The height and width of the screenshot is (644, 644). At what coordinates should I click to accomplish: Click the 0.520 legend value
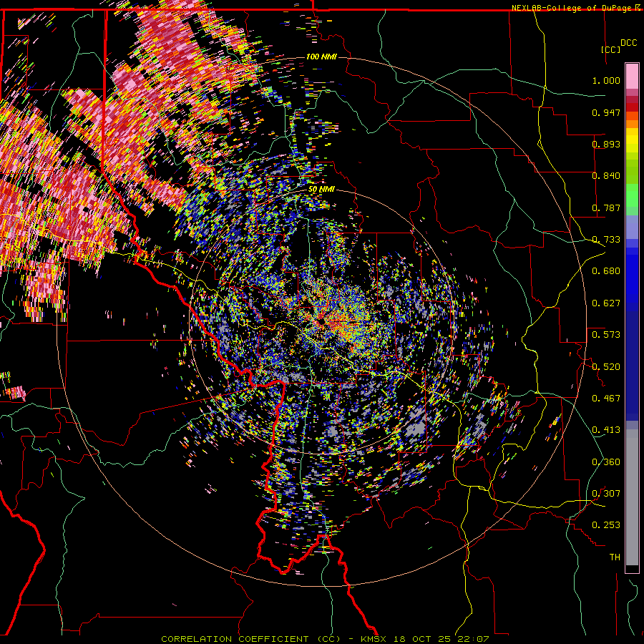tap(606, 367)
